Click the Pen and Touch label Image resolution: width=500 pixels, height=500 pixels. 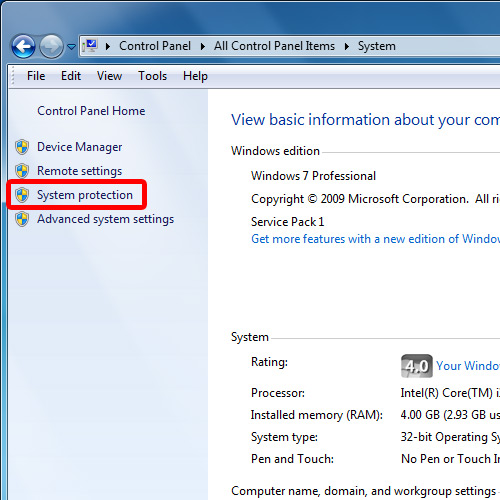(292, 459)
